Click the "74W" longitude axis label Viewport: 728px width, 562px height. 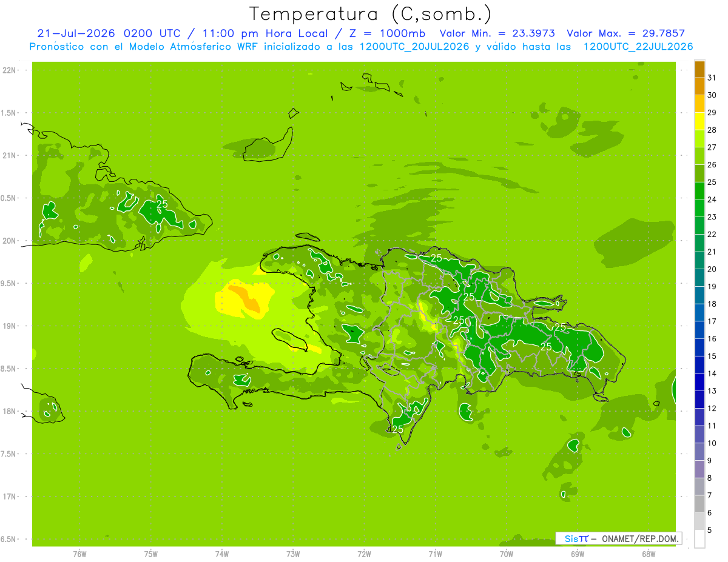pyautogui.click(x=222, y=554)
